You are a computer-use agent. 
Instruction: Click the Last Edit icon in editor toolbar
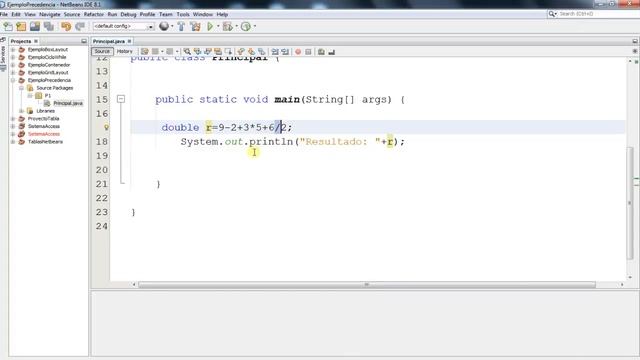144,52
